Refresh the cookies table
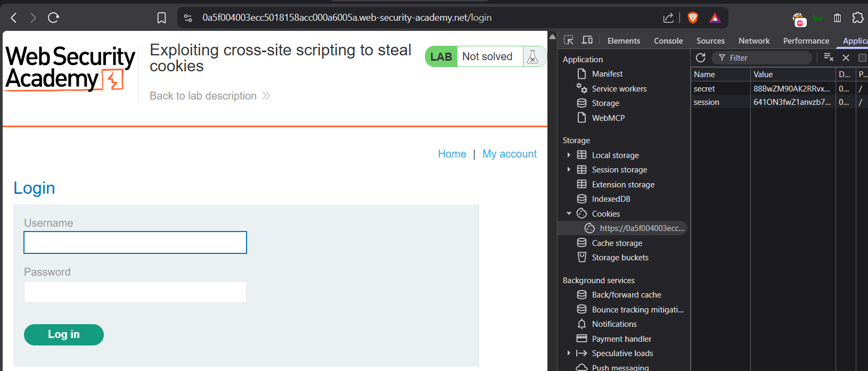This screenshot has height=371, width=868. (x=701, y=57)
